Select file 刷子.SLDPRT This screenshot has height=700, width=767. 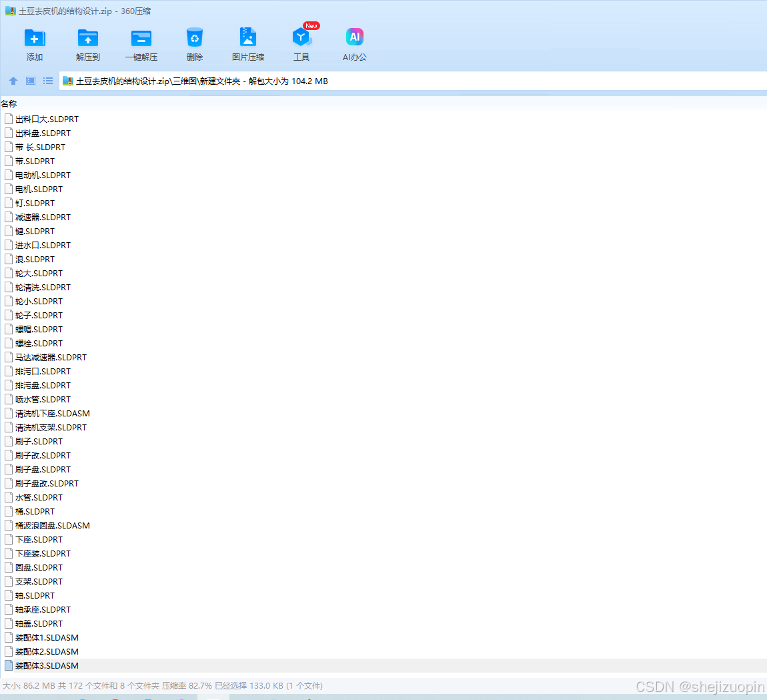click(x=39, y=442)
